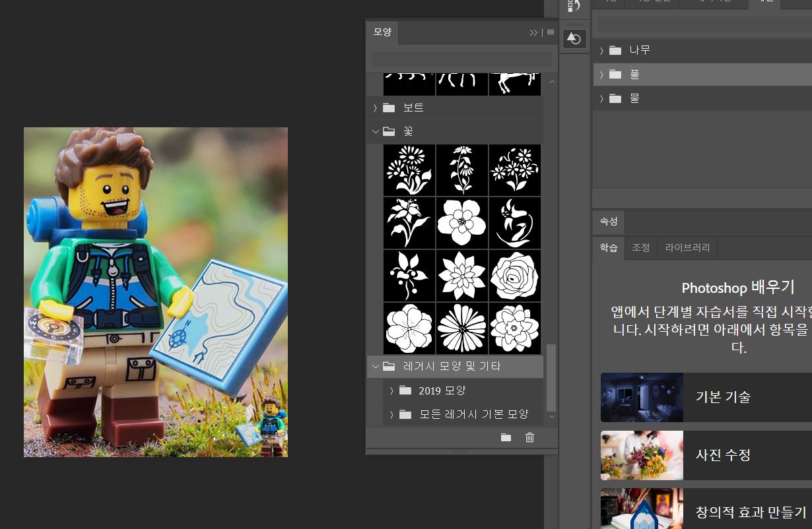Image resolution: width=812 pixels, height=529 pixels.
Task: Click the create new group folder icon in 모양 panel
Action: click(506, 437)
